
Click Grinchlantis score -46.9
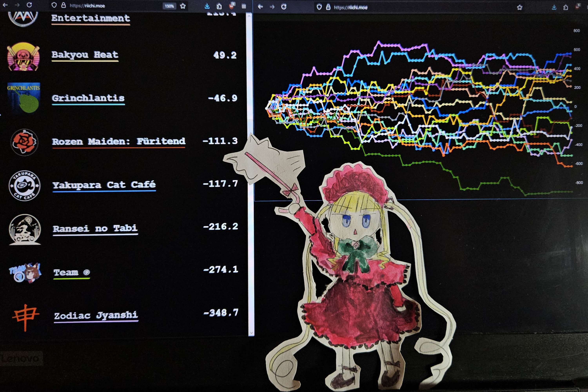222,98
